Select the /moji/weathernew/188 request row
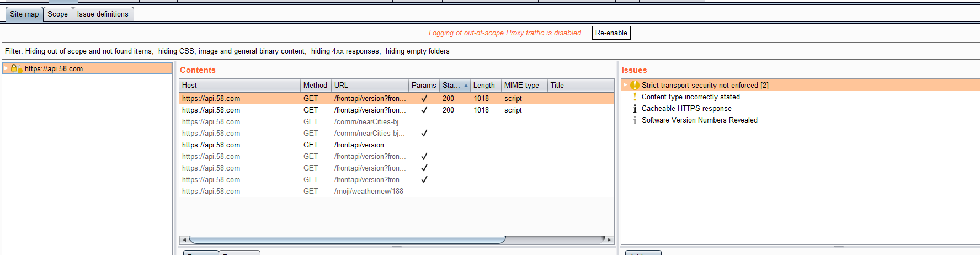 pyautogui.click(x=396, y=191)
